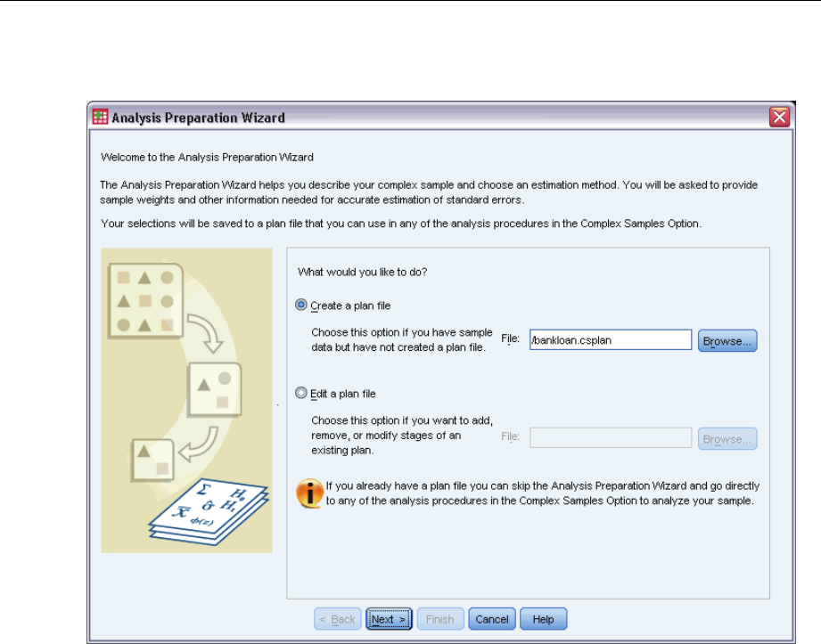Click the Analysis Preparation Wizard title bar icon
Image resolution: width=821 pixels, height=644 pixels.
100,117
